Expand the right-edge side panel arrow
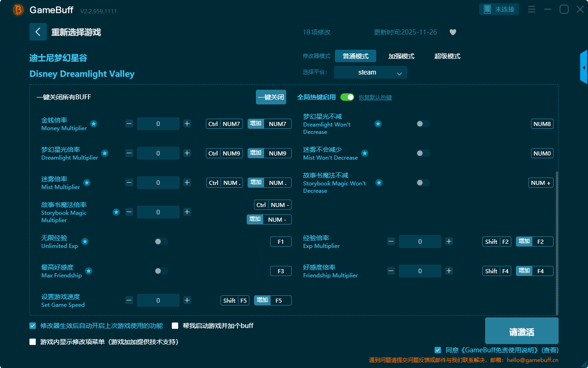Screen dimensions: 588x368 [x=584, y=68]
